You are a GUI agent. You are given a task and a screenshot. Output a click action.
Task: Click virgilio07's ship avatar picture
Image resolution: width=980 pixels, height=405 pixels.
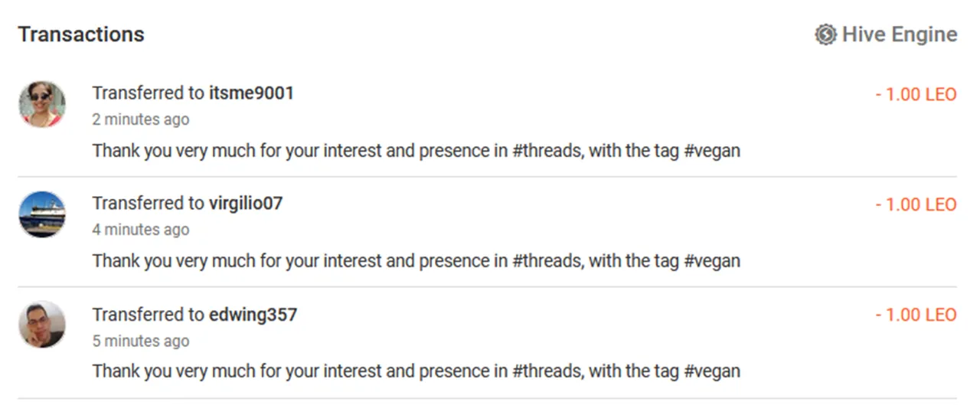[42, 214]
